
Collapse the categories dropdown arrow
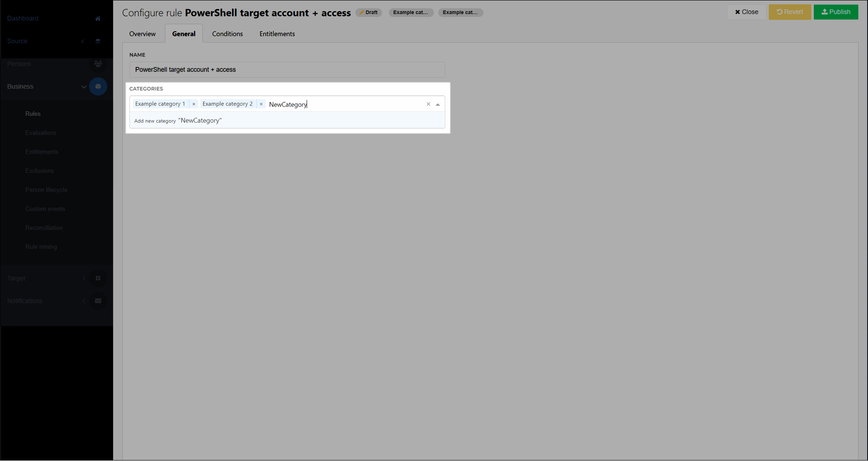[x=438, y=105]
